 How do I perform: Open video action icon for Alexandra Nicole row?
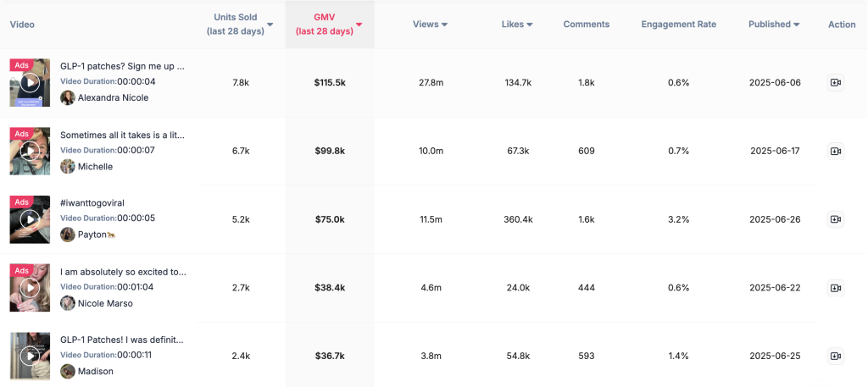pyautogui.click(x=835, y=82)
